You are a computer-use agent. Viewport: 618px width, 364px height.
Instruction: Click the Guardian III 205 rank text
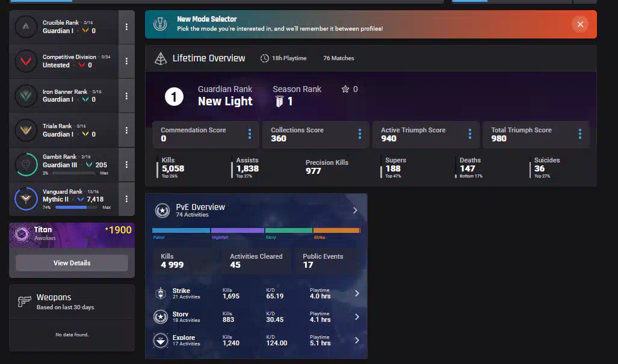(75, 165)
